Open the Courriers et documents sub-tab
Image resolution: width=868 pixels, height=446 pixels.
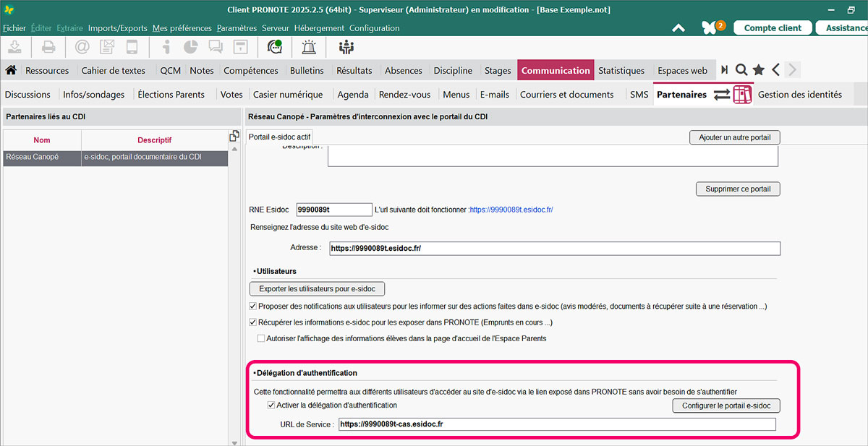pyautogui.click(x=567, y=95)
